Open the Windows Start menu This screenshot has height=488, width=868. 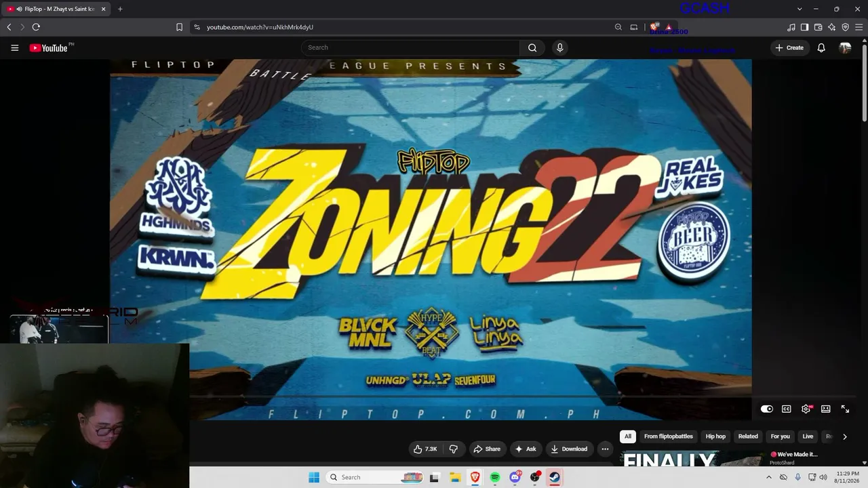click(313, 477)
